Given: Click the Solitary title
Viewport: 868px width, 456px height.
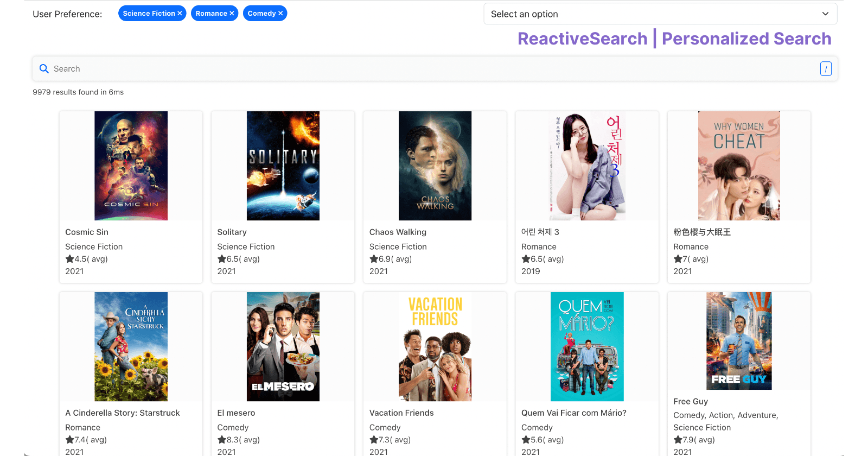Looking at the screenshot, I should (x=232, y=232).
